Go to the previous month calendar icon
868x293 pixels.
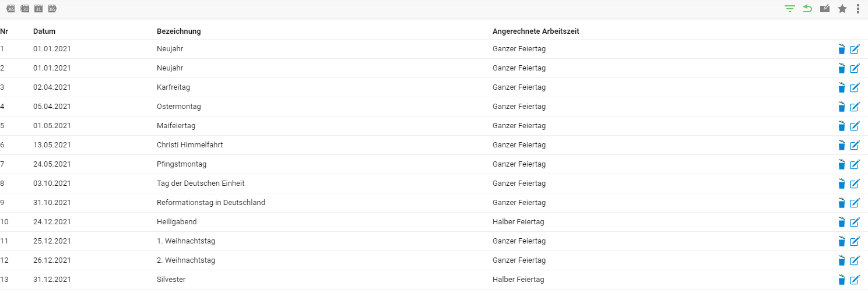tap(24, 9)
